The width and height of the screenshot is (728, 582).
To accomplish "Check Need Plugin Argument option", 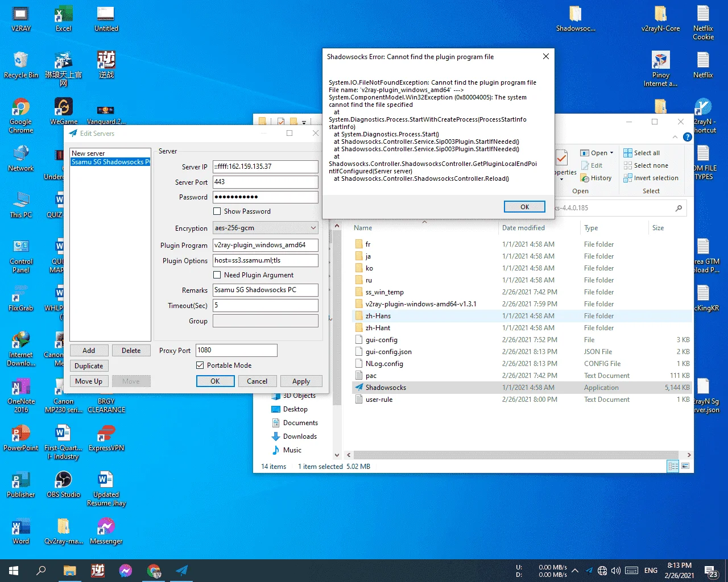I will pyautogui.click(x=217, y=275).
